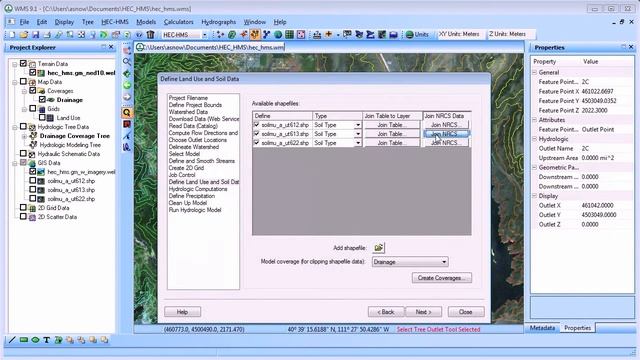640x360 pixels.
Task: Click the trash can Delete toolbar icon
Action: click(x=150, y=35)
